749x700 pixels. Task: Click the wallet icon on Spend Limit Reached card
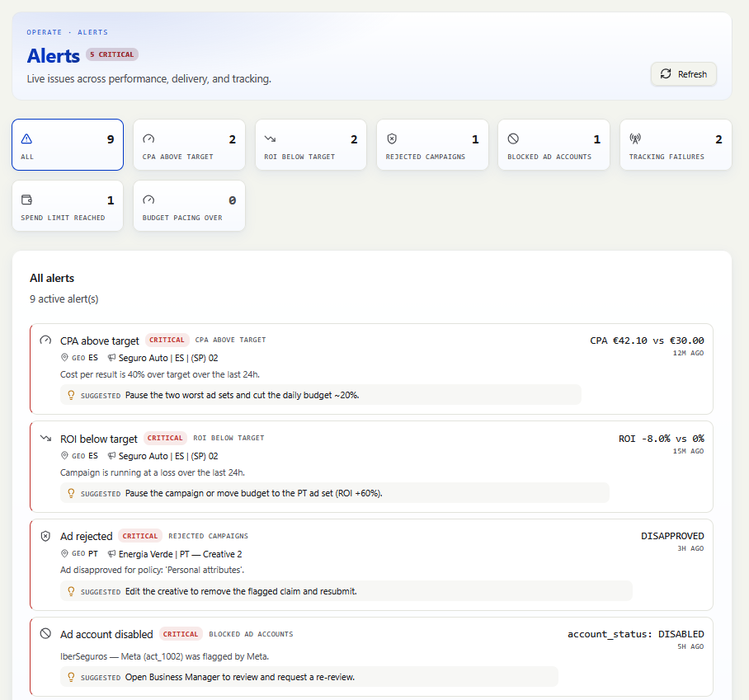pyautogui.click(x=26, y=200)
